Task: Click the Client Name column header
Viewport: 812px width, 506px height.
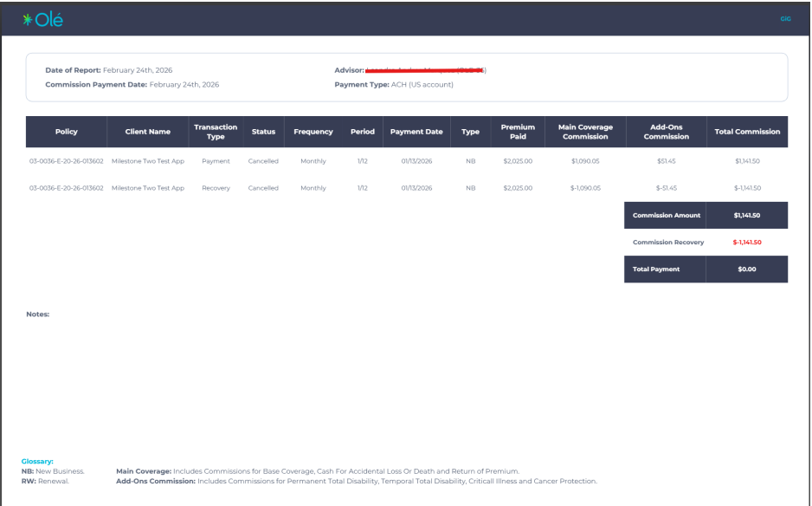Action: (147, 132)
